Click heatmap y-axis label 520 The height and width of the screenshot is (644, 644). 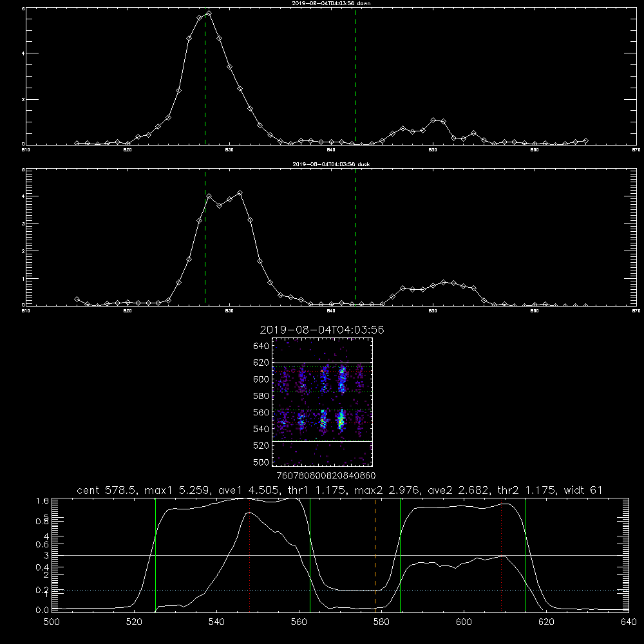[x=261, y=446]
